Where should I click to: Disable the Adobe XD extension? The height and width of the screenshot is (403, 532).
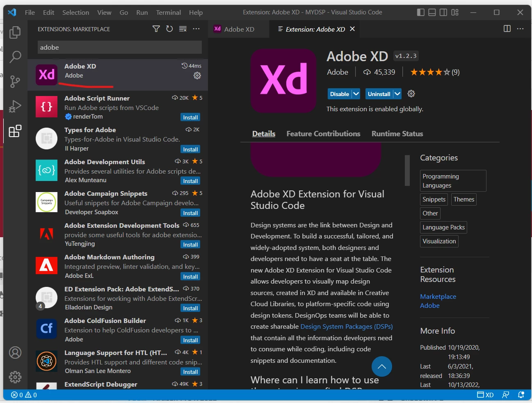[x=340, y=94]
